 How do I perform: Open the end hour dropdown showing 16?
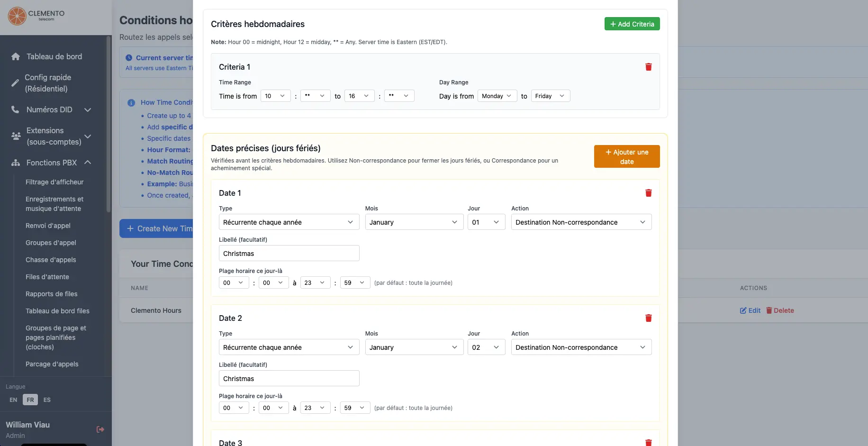(x=360, y=96)
